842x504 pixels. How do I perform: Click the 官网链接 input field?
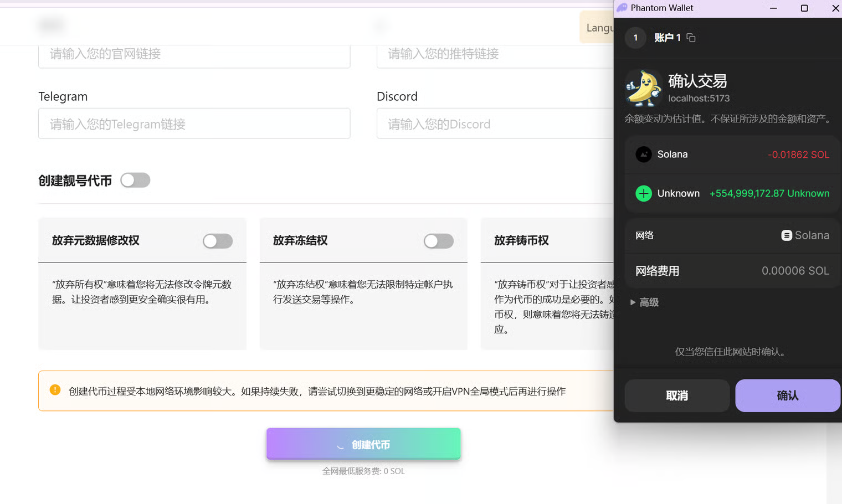(194, 55)
